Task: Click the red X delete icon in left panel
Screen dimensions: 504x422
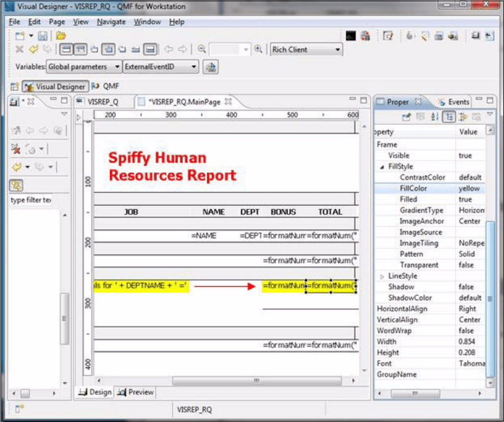Action: click(16, 149)
